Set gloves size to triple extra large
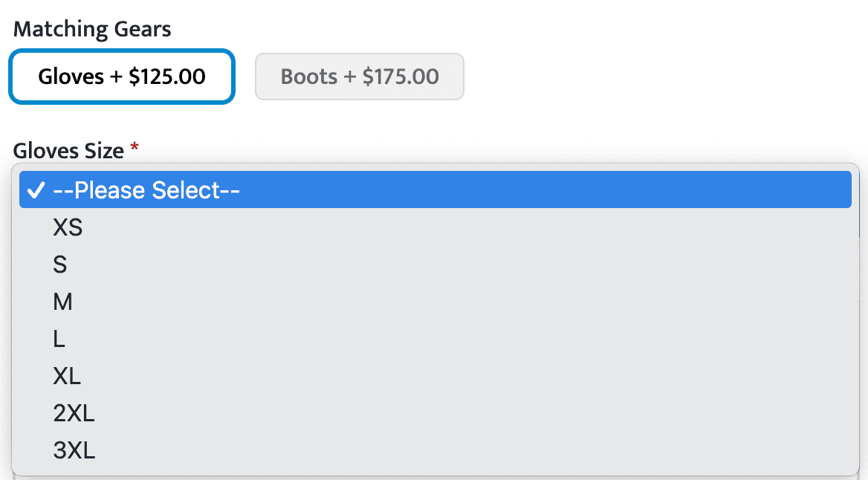 tap(74, 450)
